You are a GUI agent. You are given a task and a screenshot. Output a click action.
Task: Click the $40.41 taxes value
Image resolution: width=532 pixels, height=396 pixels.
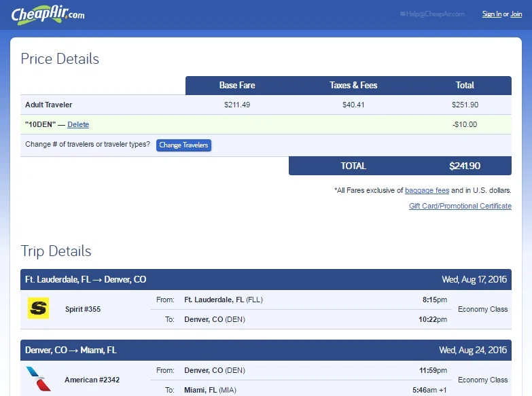click(353, 105)
